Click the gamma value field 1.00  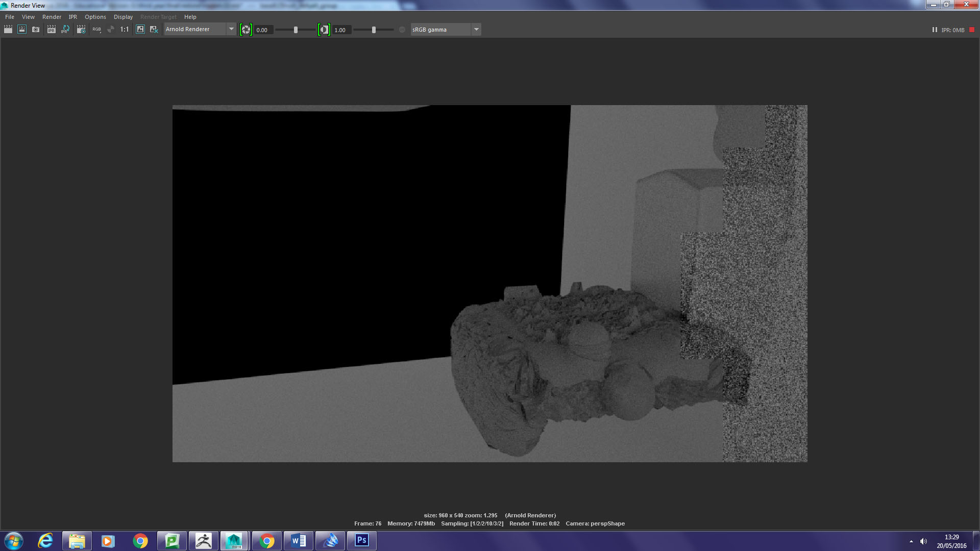coord(341,30)
